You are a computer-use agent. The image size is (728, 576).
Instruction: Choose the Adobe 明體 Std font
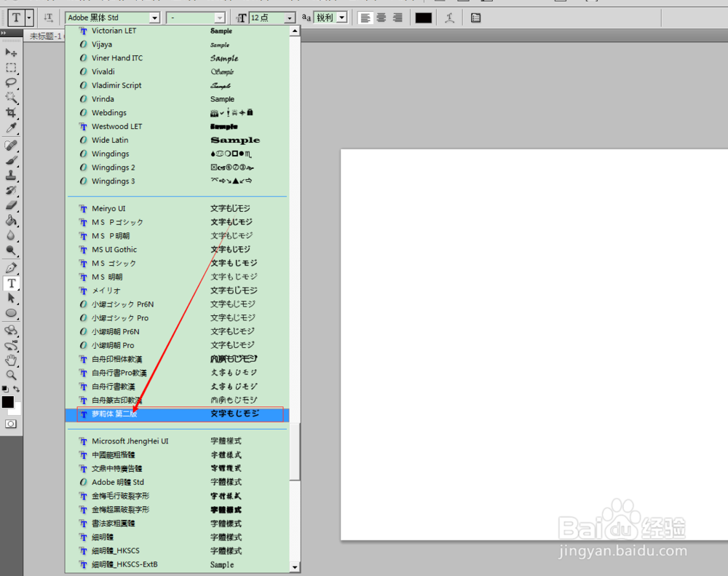tap(178, 482)
